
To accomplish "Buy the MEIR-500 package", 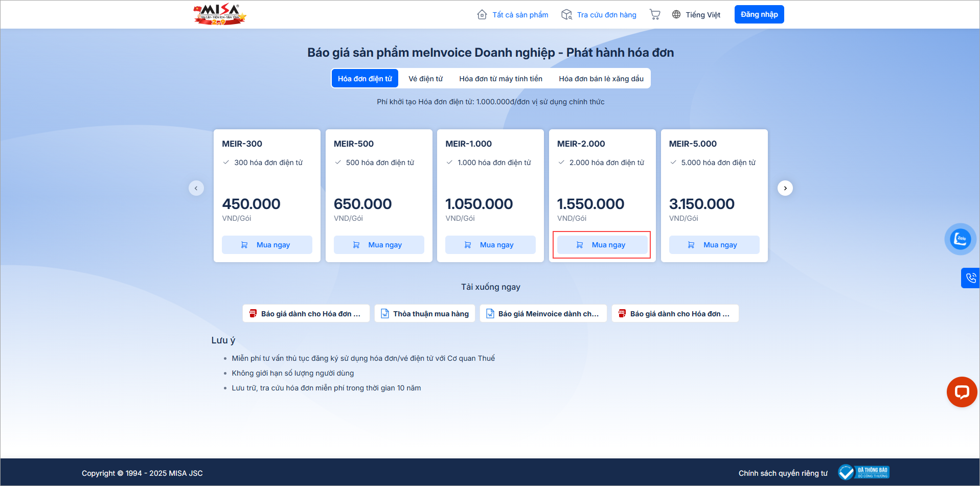I will click(379, 245).
